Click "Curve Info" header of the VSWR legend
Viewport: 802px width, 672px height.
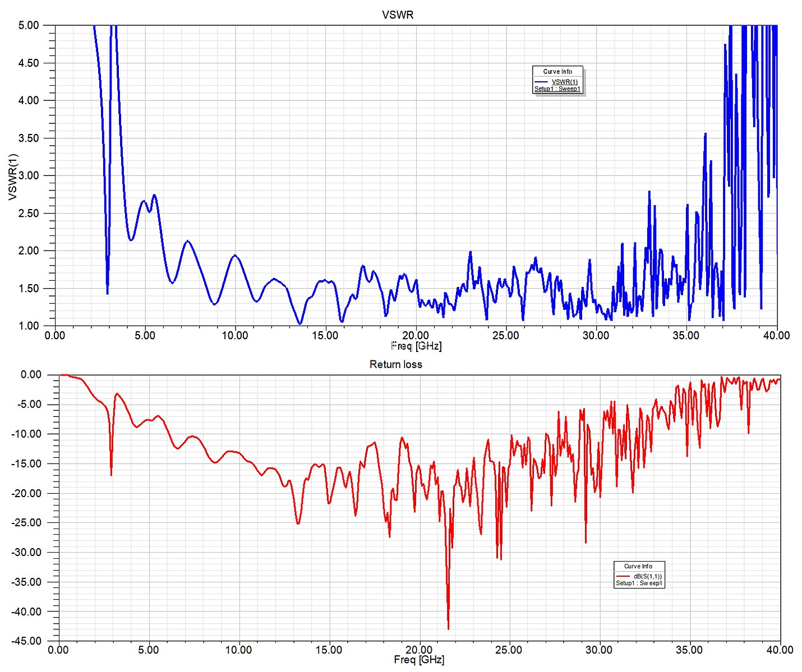[557, 71]
